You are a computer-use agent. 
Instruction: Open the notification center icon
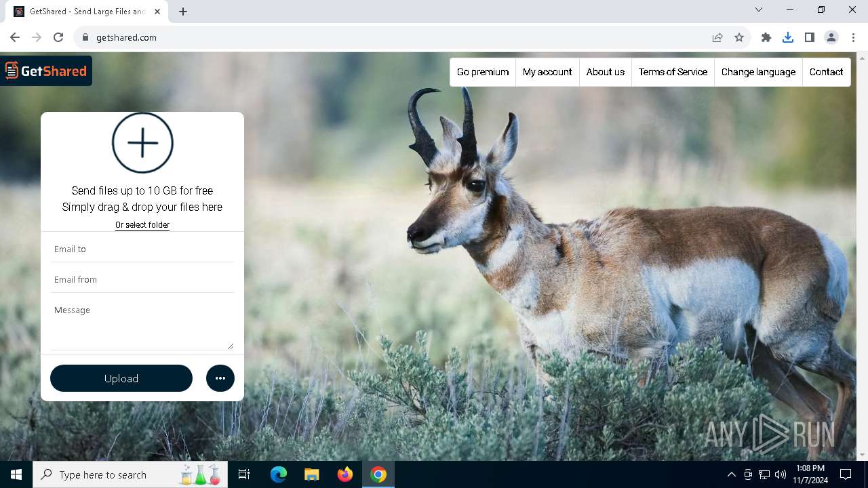(846, 474)
